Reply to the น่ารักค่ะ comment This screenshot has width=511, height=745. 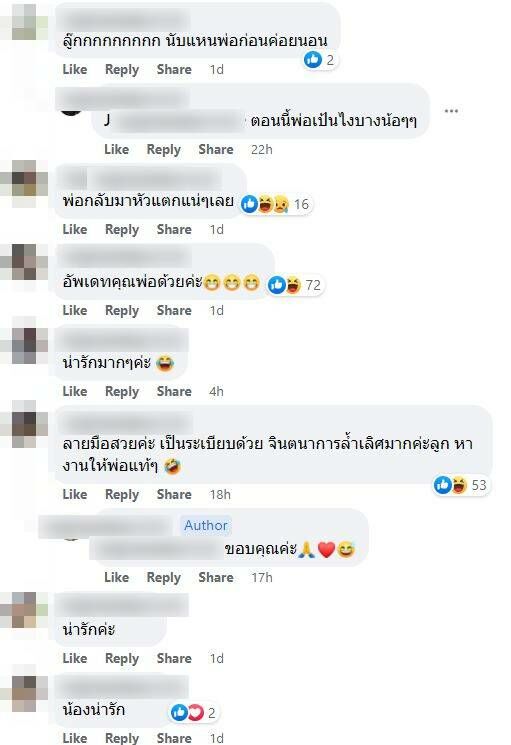122,659
